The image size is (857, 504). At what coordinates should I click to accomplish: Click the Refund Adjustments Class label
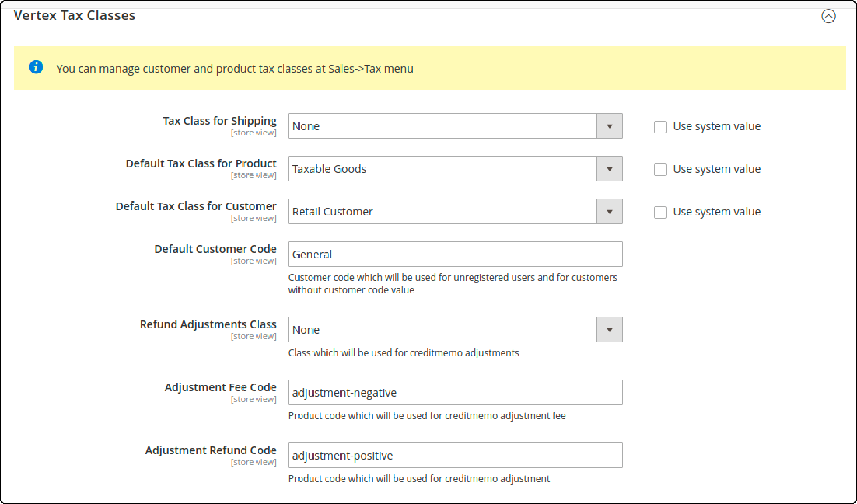tap(208, 324)
